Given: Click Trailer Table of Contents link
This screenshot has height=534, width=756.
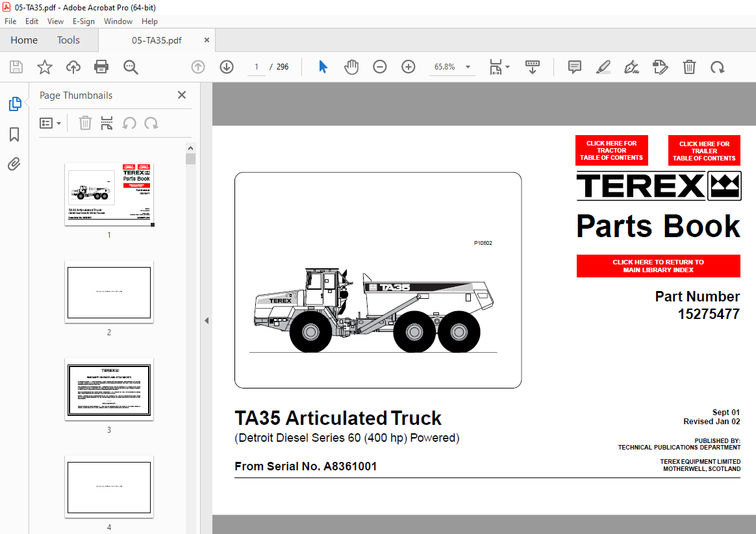Looking at the screenshot, I should tap(704, 151).
